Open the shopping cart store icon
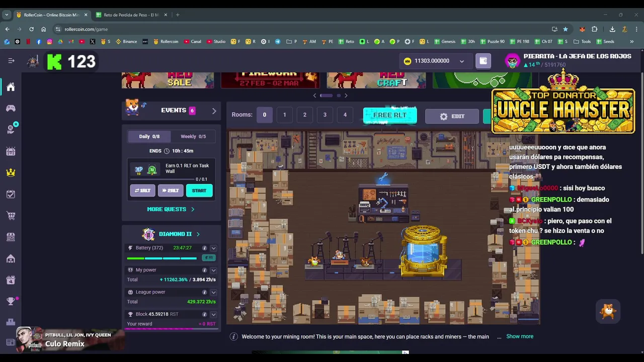This screenshot has width=644, height=362. (11, 216)
